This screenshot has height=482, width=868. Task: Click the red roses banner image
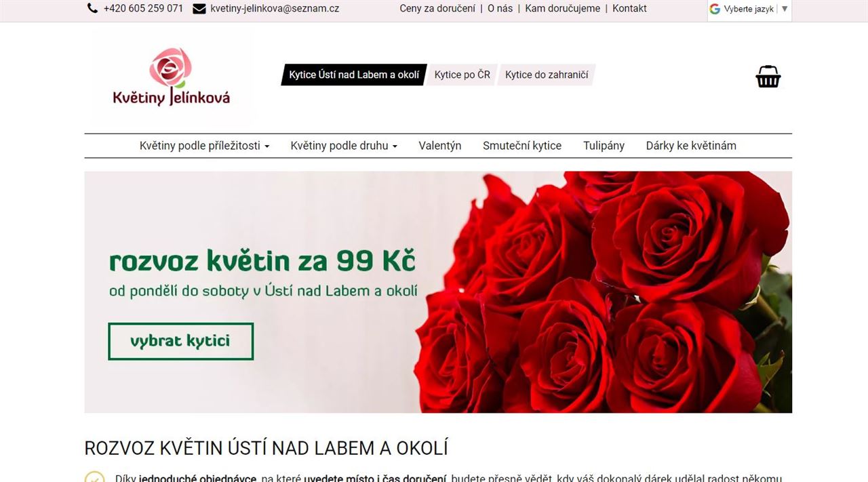604,292
